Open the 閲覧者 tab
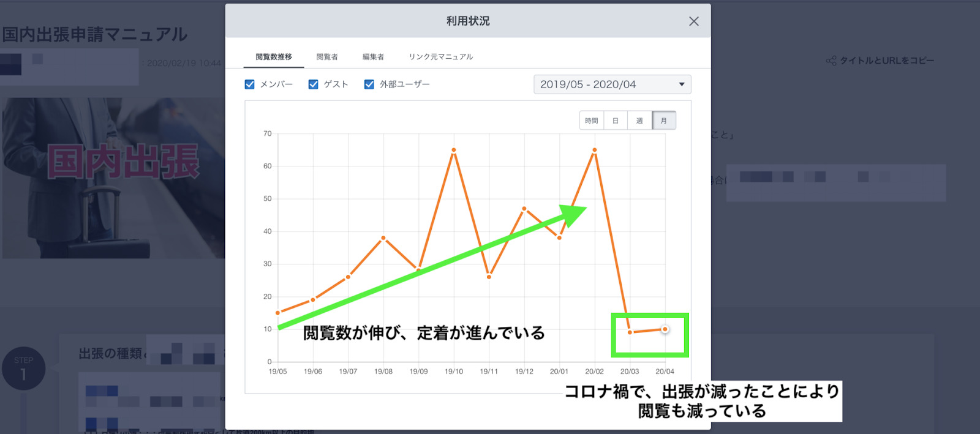This screenshot has height=434, width=980. coord(327,57)
